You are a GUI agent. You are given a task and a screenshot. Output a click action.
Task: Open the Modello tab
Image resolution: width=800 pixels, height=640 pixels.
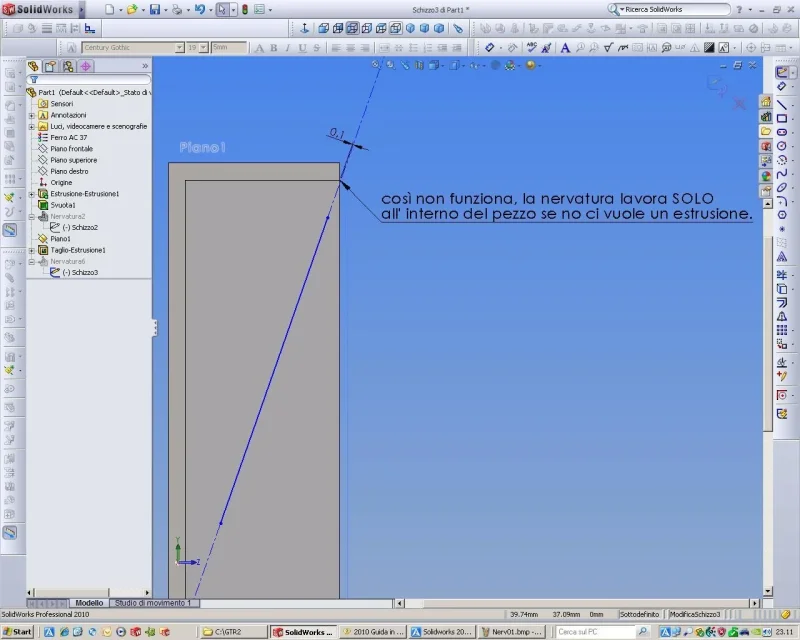point(89,603)
